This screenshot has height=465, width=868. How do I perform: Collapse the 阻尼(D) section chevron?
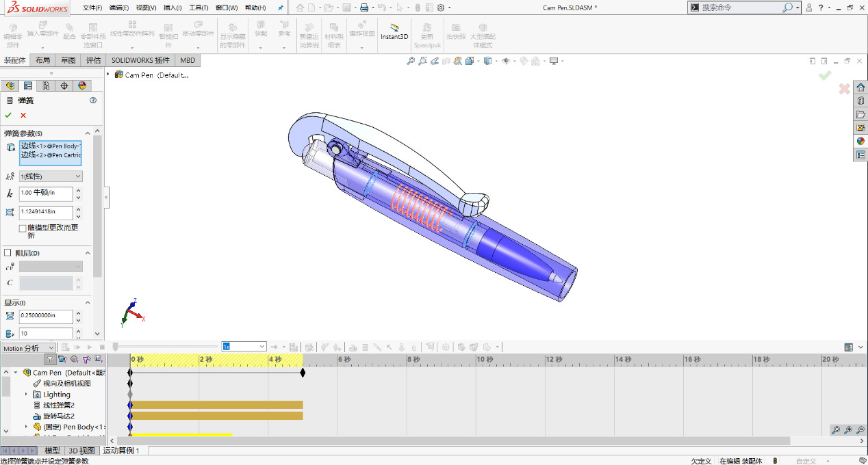(88, 253)
